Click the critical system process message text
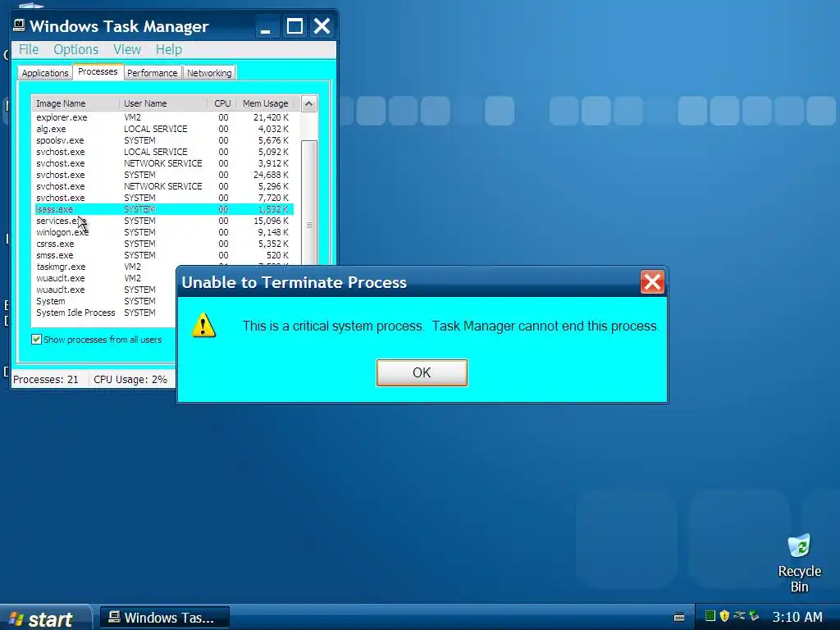This screenshot has width=840, height=630. pos(450,326)
